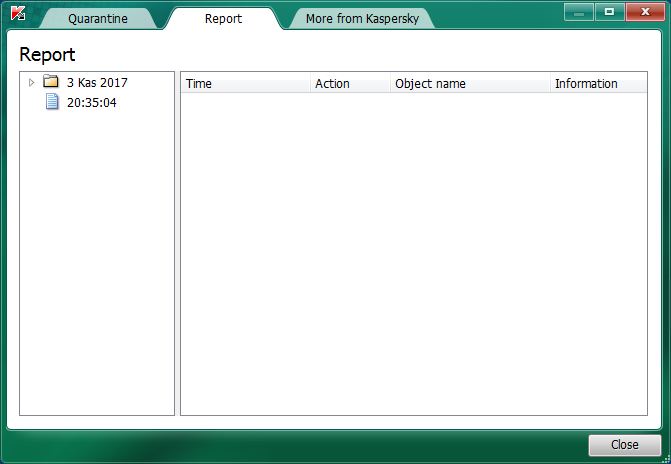Switch to the Quarantine tab
671x464 pixels.
coord(98,18)
